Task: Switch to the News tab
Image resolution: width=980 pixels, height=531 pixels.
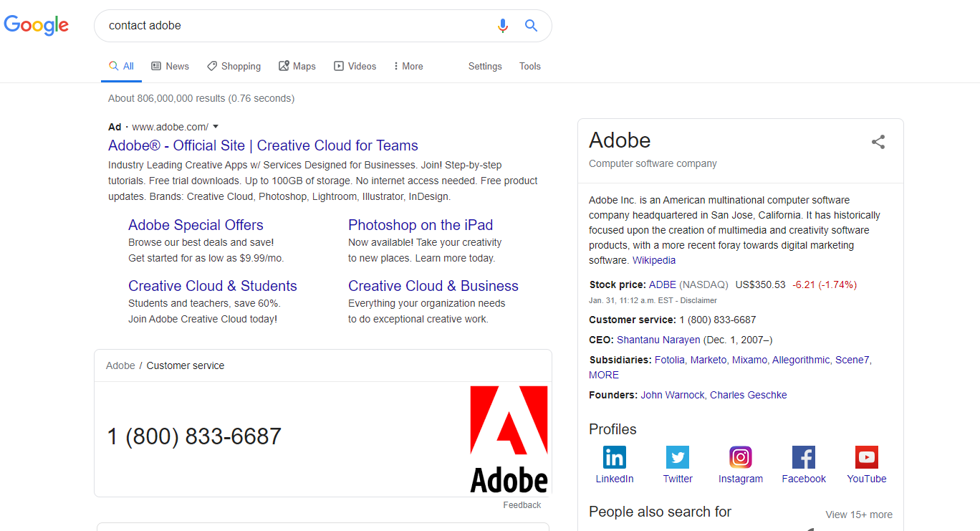Action: [x=170, y=66]
